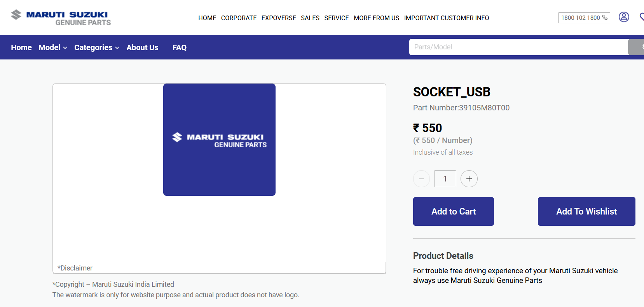
Task: Add SOCKET_USB to cart
Action: click(453, 211)
